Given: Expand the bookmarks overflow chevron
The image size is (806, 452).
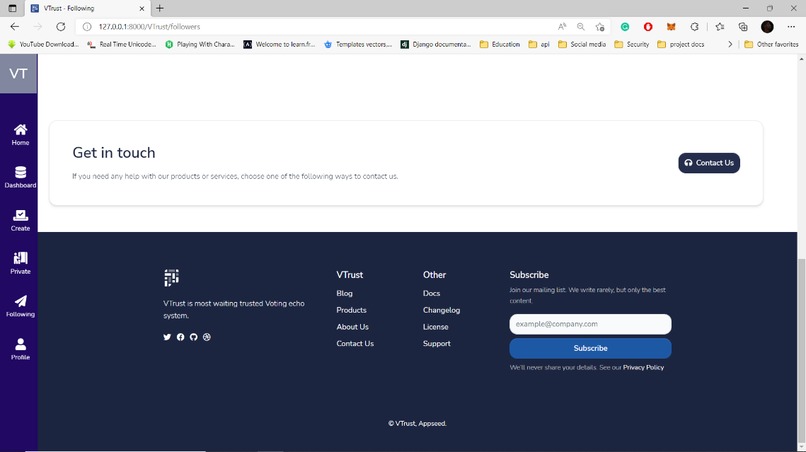Looking at the screenshot, I should 730,44.
